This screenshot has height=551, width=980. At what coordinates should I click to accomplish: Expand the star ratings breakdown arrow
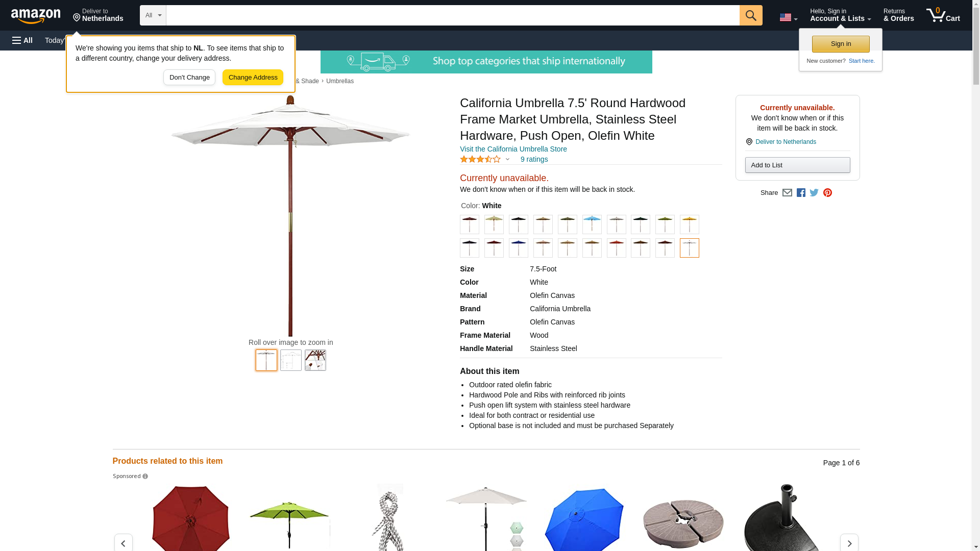click(x=507, y=160)
